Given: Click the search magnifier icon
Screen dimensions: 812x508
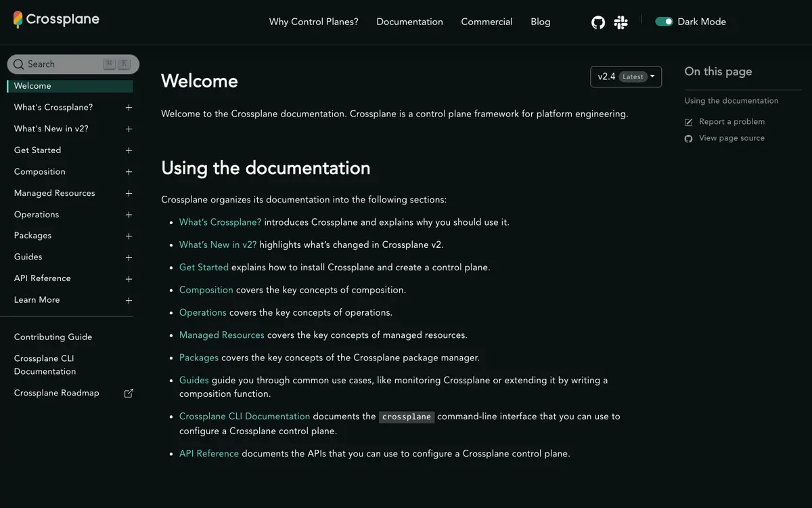Looking at the screenshot, I should (x=18, y=64).
